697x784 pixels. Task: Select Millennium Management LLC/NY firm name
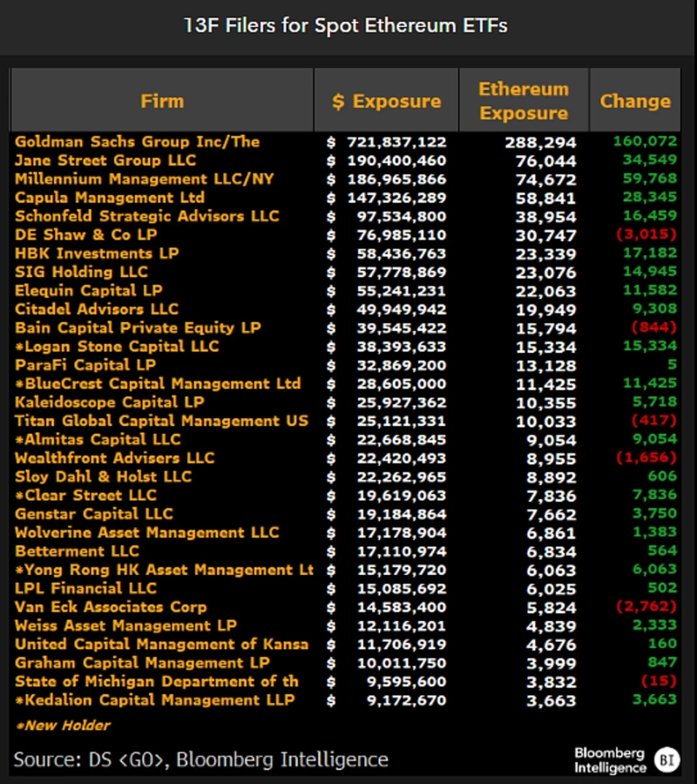coord(144,179)
